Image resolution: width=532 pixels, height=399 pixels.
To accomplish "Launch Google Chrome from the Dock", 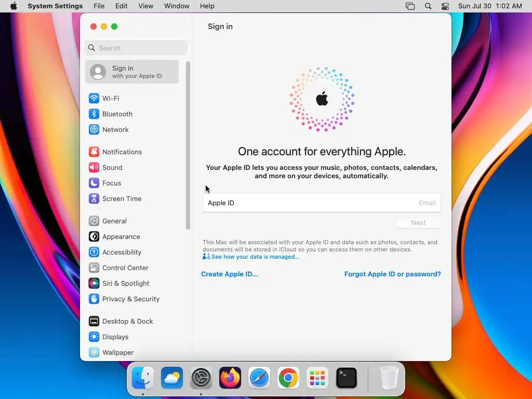I will [288, 378].
